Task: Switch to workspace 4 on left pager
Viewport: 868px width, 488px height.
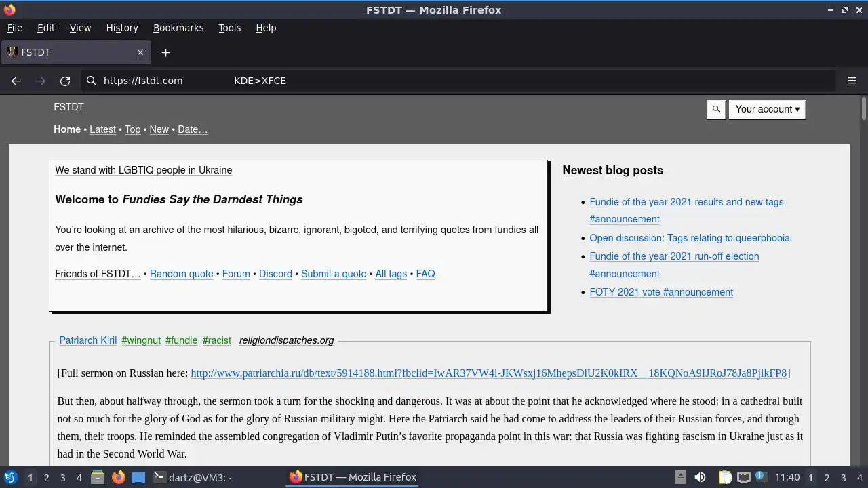Action: pyautogui.click(x=79, y=477)
